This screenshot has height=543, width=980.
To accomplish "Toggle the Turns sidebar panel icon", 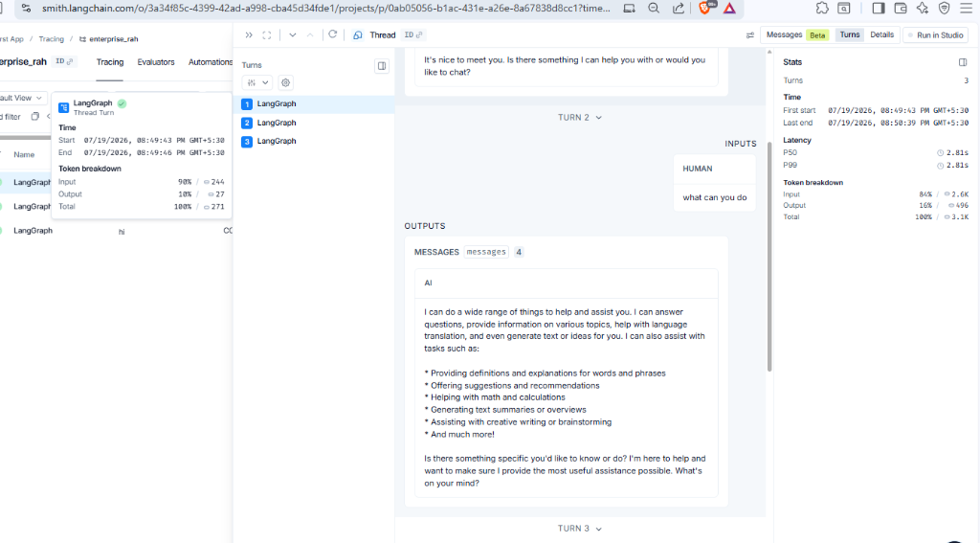I will pos(381,66).
